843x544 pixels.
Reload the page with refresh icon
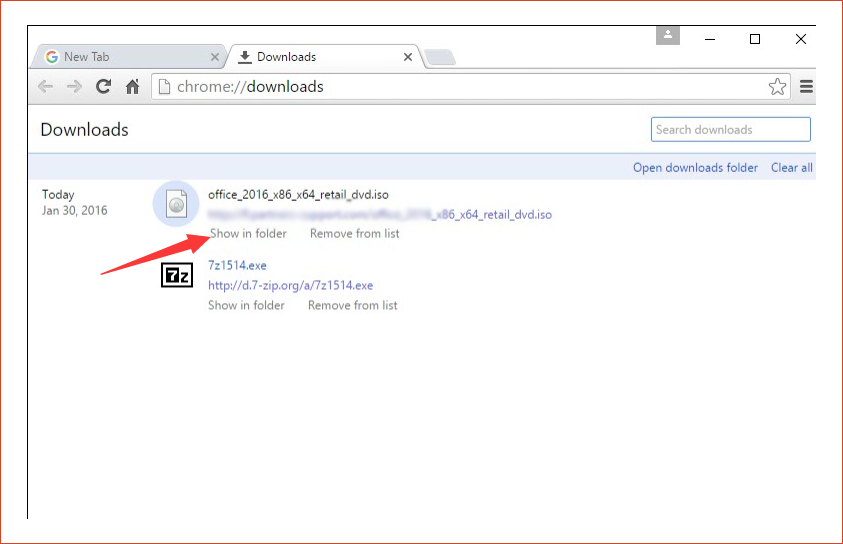103,87
